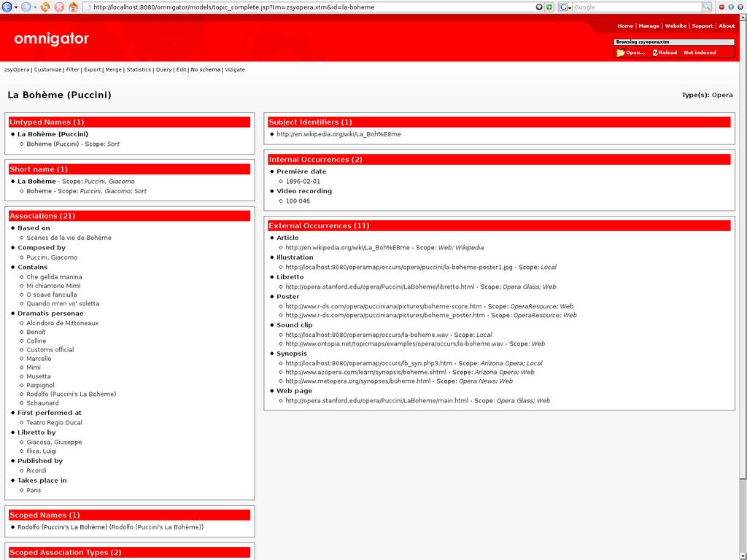Viewport: 747px width, 560px height.
Task: Stop page loading with the red X icon
Action: [x=59, y=7]
